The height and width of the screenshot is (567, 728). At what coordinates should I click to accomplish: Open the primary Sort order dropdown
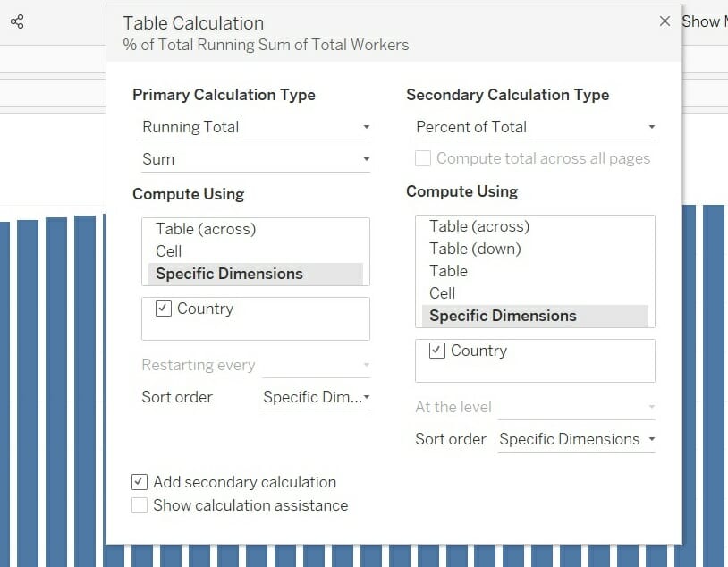[x=316, y=397]
